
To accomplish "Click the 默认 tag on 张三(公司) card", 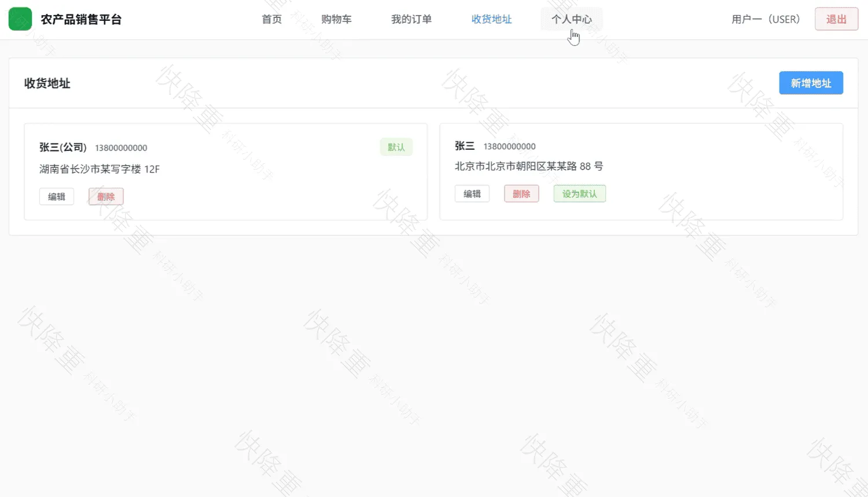I will click(x=396, y=147).
